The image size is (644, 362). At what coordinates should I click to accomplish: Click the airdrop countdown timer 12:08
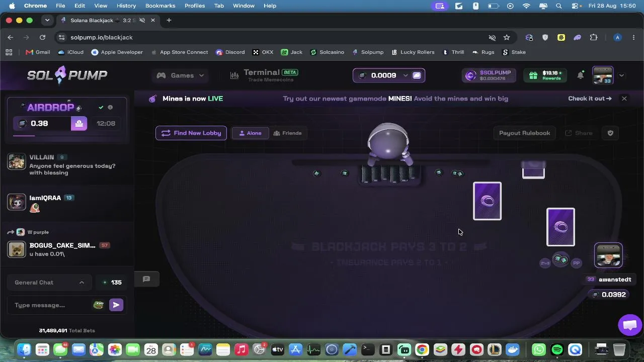[x=106, y=124]
